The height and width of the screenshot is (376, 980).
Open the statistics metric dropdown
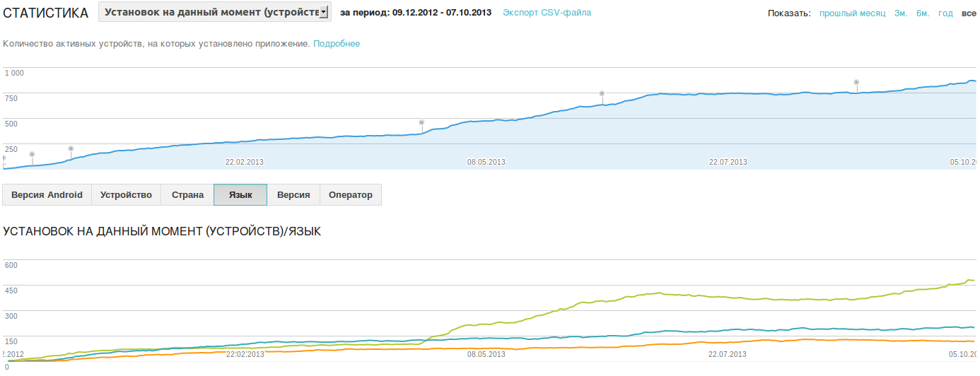tap(215, 12)
